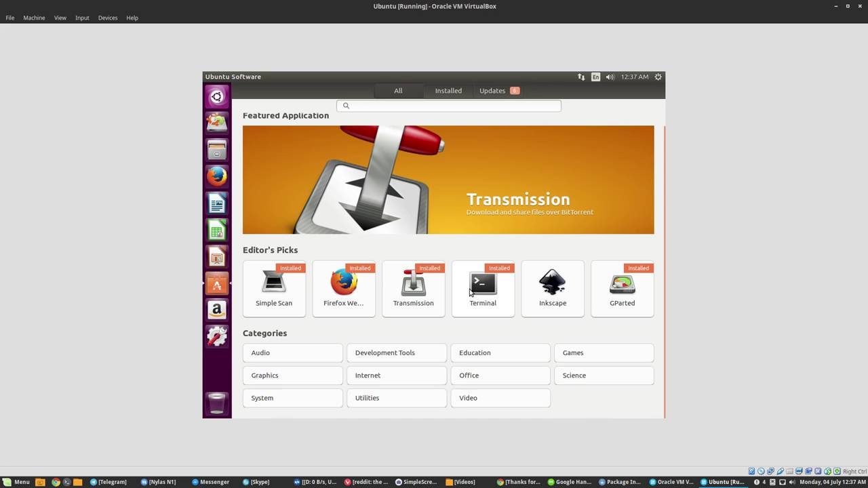Open the VirtualBox View menu
Viewport: 868px width, 488px height.
pyautogui.click(x=60, y=18)
